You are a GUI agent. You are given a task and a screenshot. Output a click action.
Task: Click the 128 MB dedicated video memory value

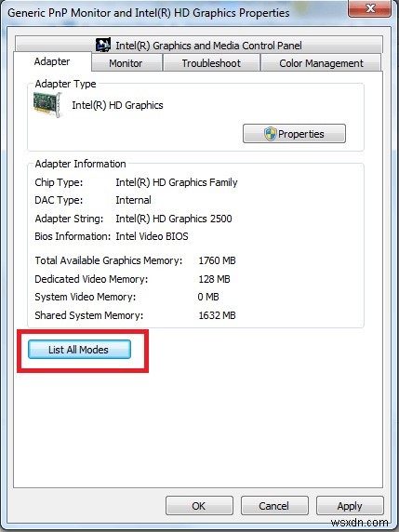(214, 279)
